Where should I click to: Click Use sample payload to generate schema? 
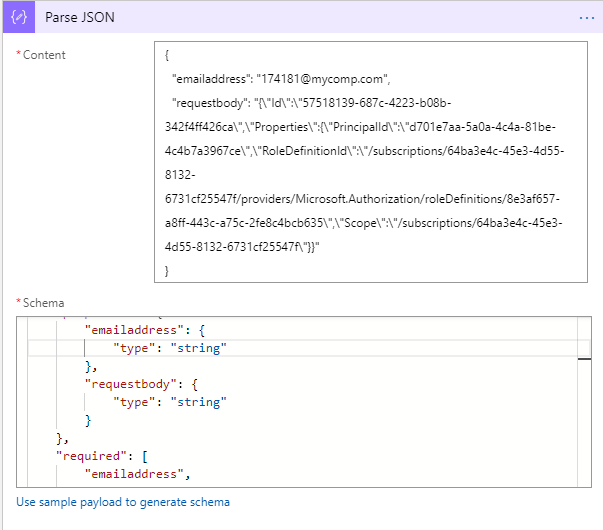click(123, 502)
